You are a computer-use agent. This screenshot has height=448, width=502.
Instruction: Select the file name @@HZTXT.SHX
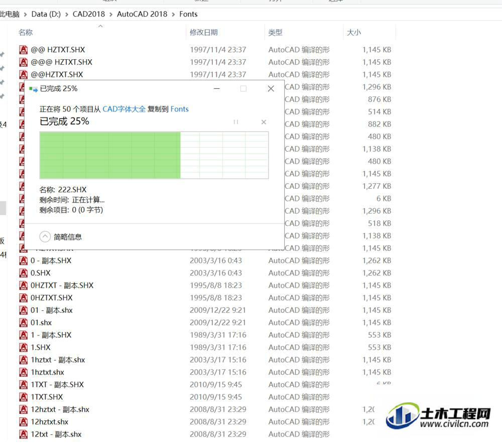(x=57, y=75)
